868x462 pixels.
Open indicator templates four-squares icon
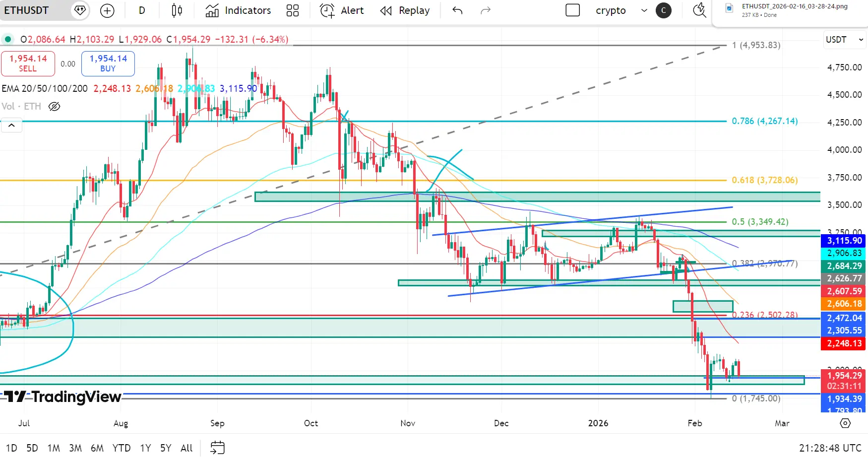[x=293, y=10]
